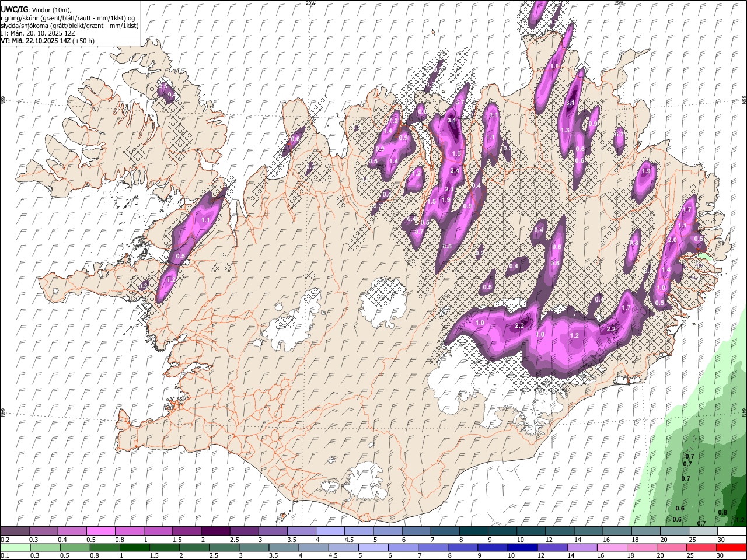Click the '2.1' snowfall value on the map
Image resolution: width=747 pixels, height=560 pixels.
[449, 190]
